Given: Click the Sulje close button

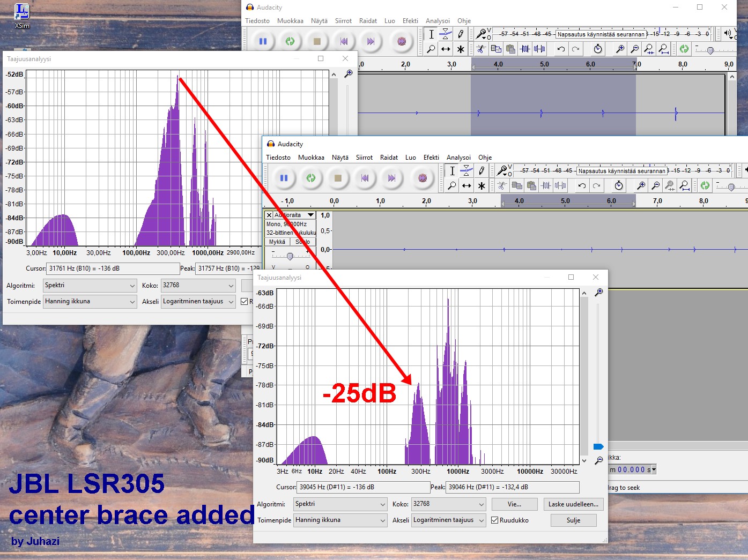Looking at the screenshot, I should coord(573,520).
